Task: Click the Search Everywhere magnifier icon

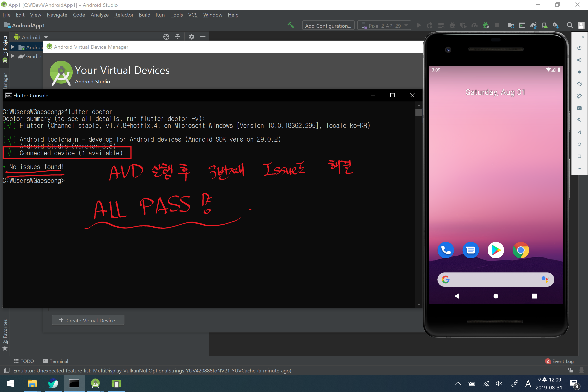Action: [x=570, y=26]
